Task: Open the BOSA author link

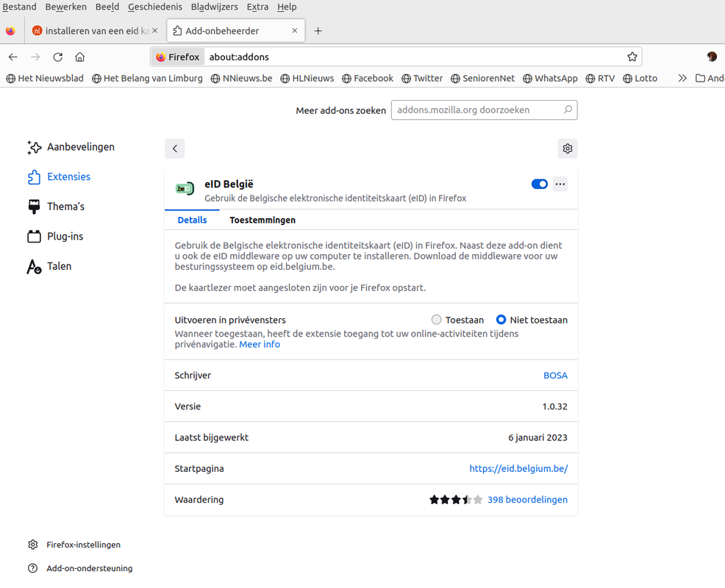Action: coord(555,376)
